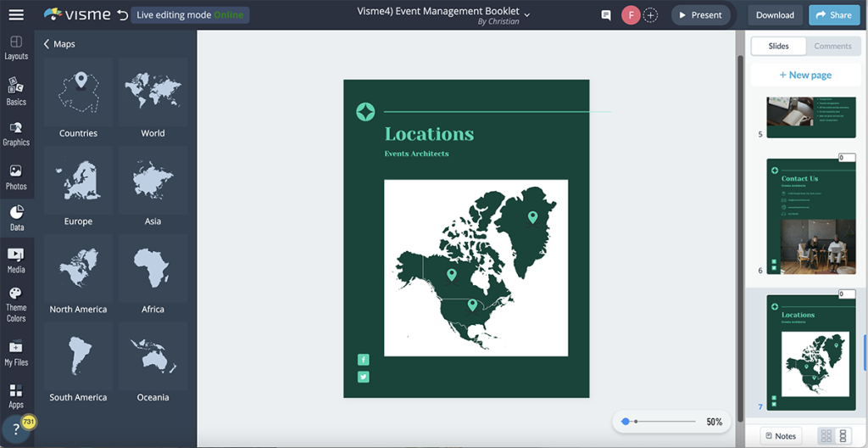The height and width of the screenshot is (448, 868).
Task: Open the Photos sidebar panel
Action: tap(16, 177)
